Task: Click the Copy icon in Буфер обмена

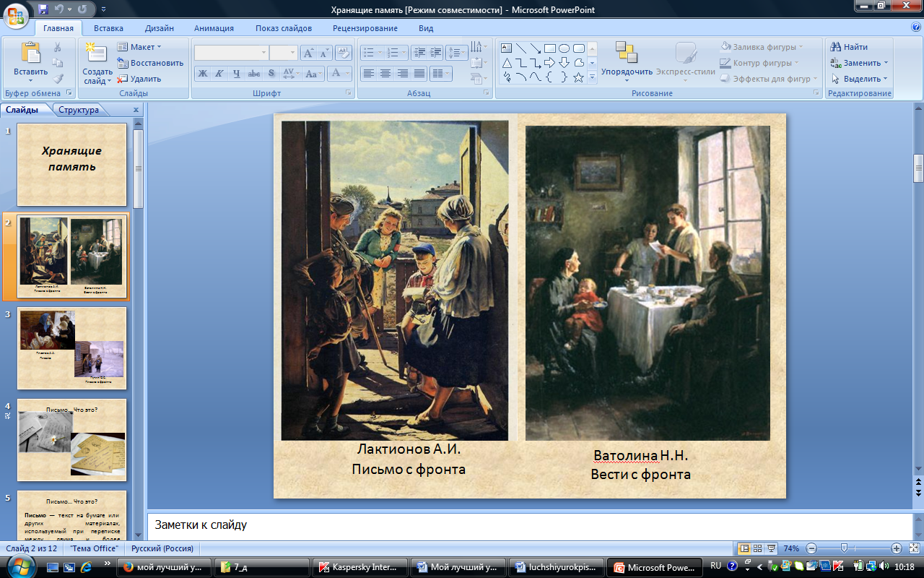Action: (x=58, y=63)
